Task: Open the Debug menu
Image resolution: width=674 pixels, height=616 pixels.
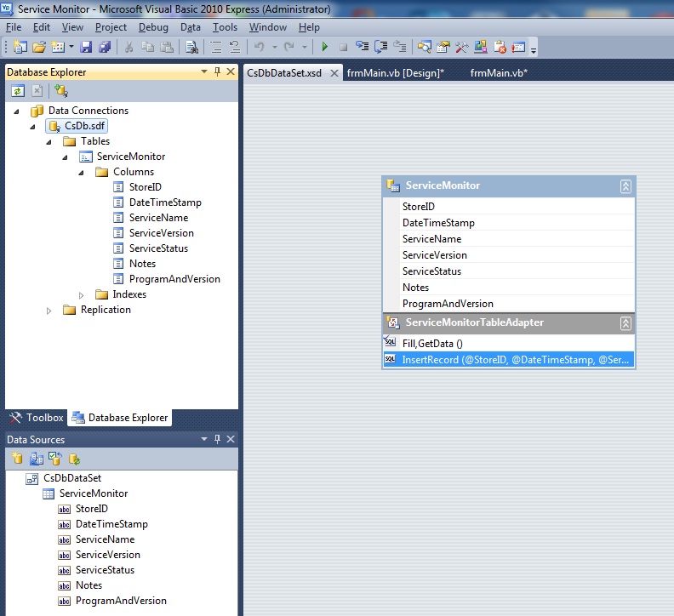Action: coord(153,27)
